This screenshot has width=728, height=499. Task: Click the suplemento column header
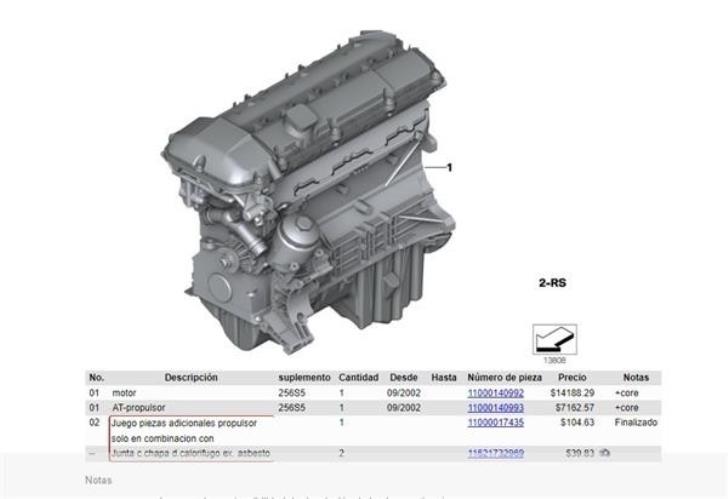[x=304, y=377]
